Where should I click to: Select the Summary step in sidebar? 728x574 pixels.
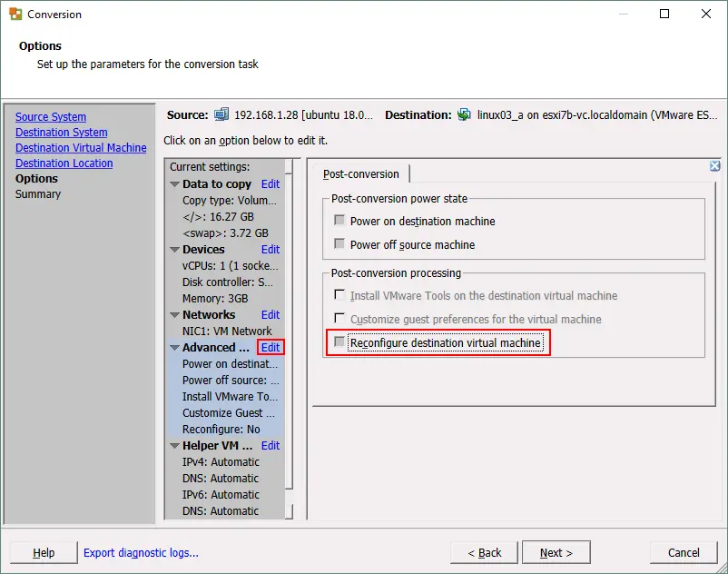38,194
